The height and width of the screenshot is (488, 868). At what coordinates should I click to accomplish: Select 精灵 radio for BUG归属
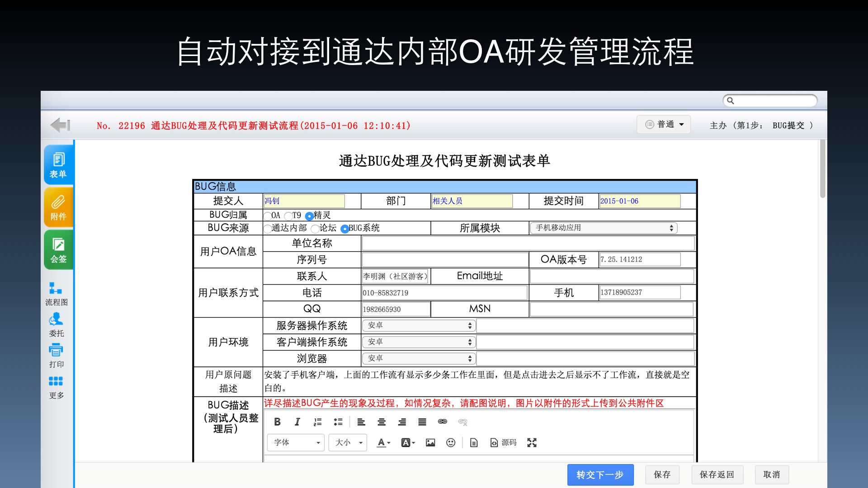[x=309, y=216]
